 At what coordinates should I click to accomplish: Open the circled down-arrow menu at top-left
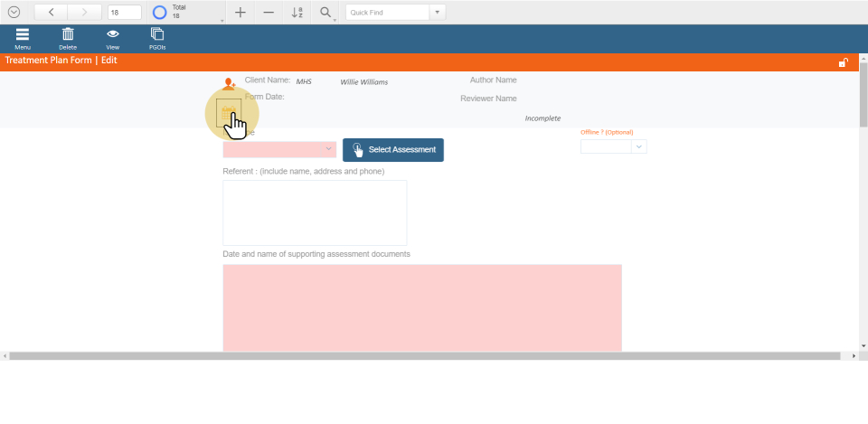click(x=14, y=13)
